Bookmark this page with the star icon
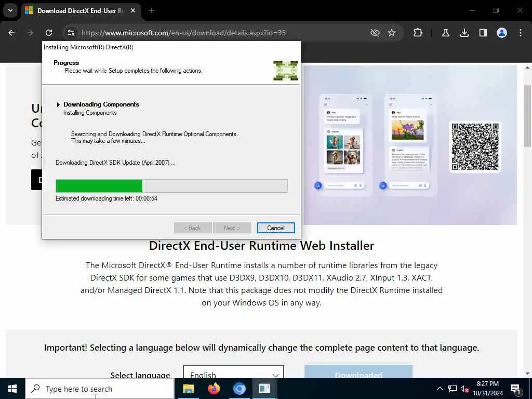The width and height of the screenshot is (532, 399). (x=392, y=33)
